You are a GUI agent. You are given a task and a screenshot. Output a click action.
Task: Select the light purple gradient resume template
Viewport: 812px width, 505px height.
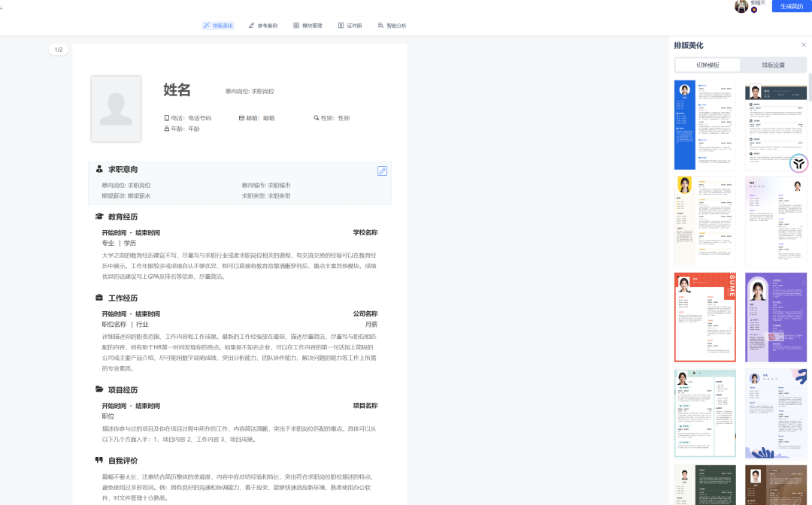[x=776, y=222]
